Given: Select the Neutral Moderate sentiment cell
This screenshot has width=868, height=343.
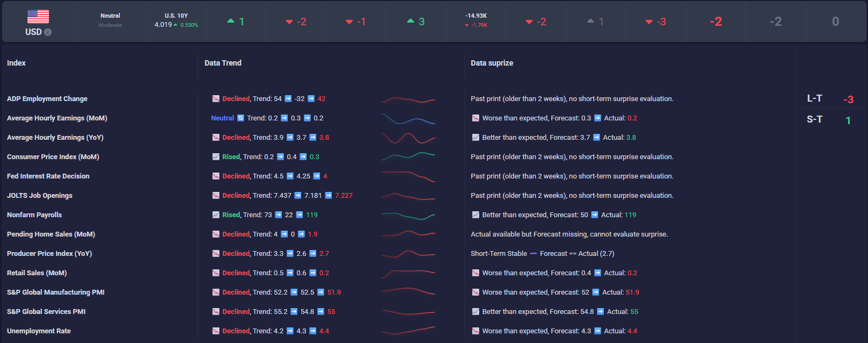Looking at the screenshot, I should (110, 20).
